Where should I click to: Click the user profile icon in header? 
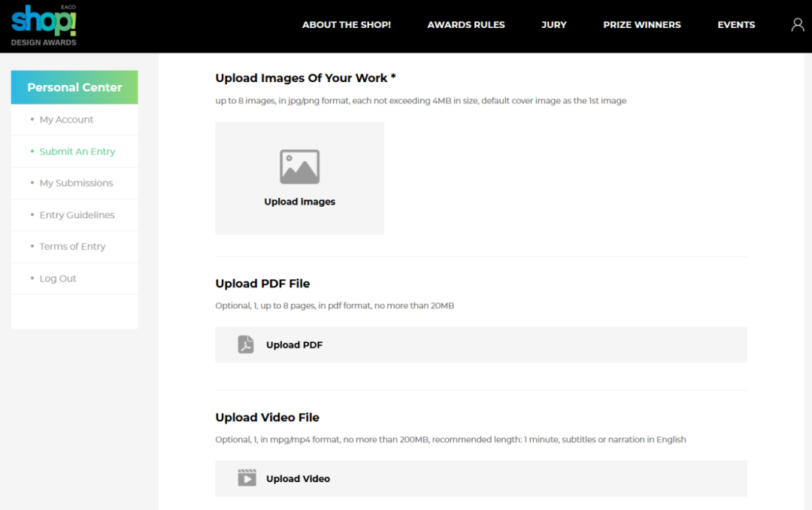coord(798,25)
